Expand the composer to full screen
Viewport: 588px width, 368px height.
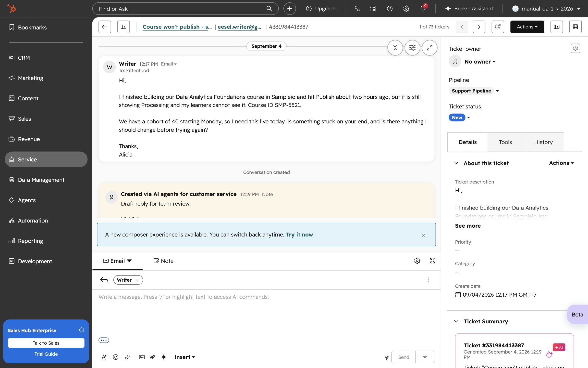pyautogui.click(x=433, y=261)
